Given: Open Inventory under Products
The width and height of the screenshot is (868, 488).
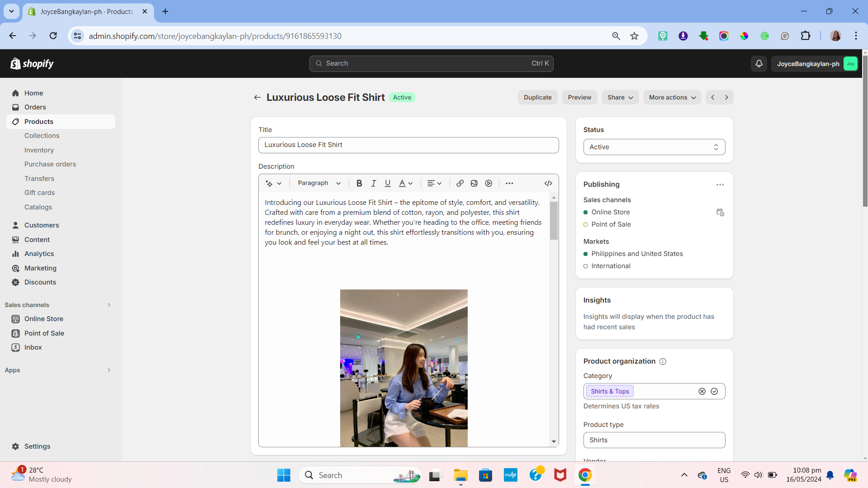Looking at the screenshot, I should [x=39, y=150].
